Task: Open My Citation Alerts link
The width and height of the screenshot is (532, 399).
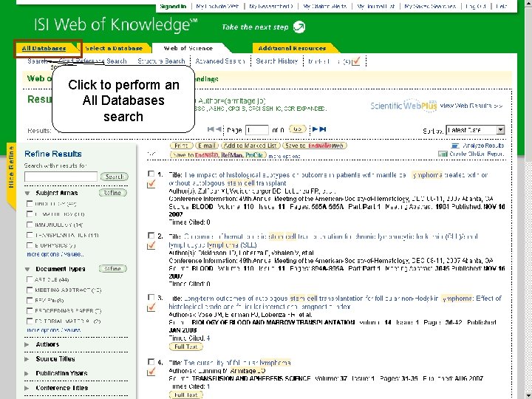Action: coord(324,6)
